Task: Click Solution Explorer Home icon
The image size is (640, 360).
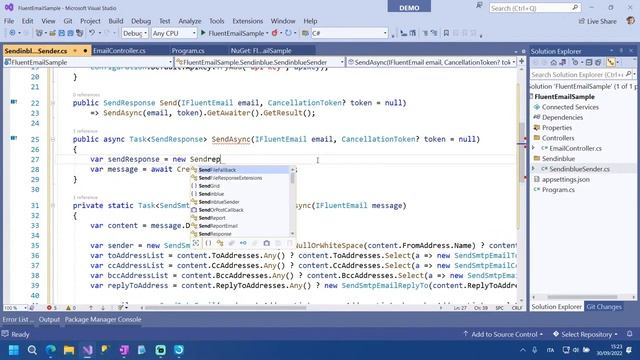Action: pyautogui.click(x=553, y=62)
